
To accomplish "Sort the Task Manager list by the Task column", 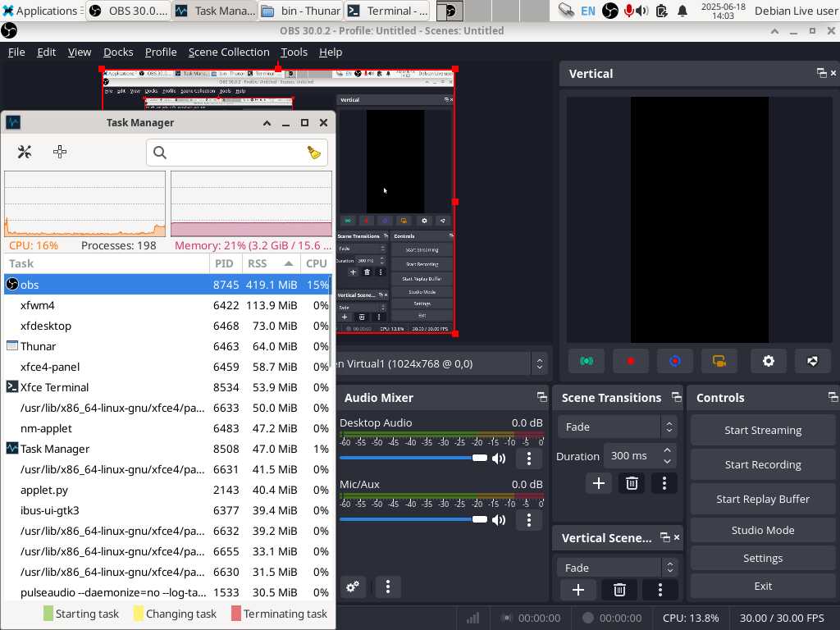I will tap(107, 263).
